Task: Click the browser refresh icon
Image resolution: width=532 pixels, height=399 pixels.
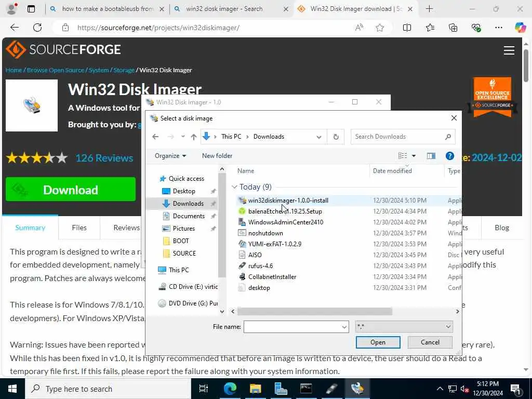Action: tap(37, 28)
